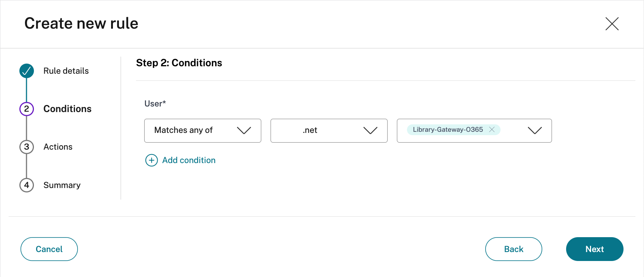Expand the user selection dropdown chevron
Viewport: 644px width, 277px height.
(x=534, y=131)
